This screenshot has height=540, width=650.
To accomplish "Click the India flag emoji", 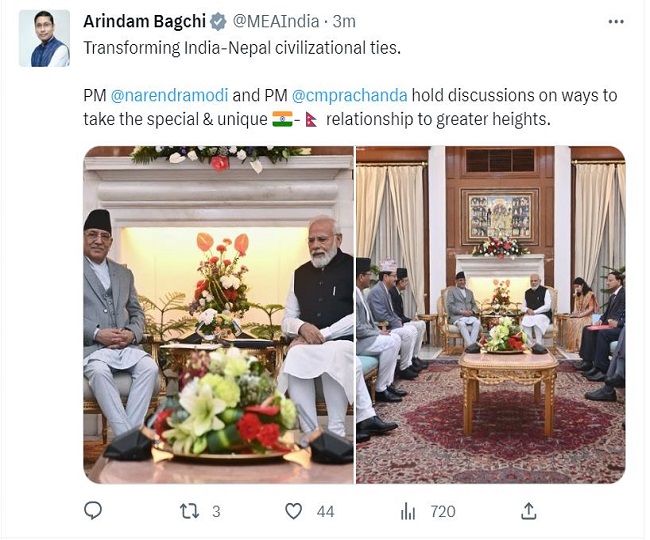I will [x=284, y=120].
